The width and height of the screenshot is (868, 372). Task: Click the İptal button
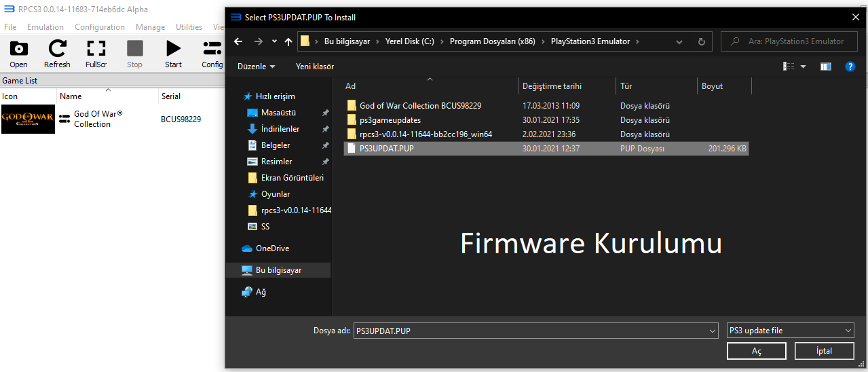[824, 351]
